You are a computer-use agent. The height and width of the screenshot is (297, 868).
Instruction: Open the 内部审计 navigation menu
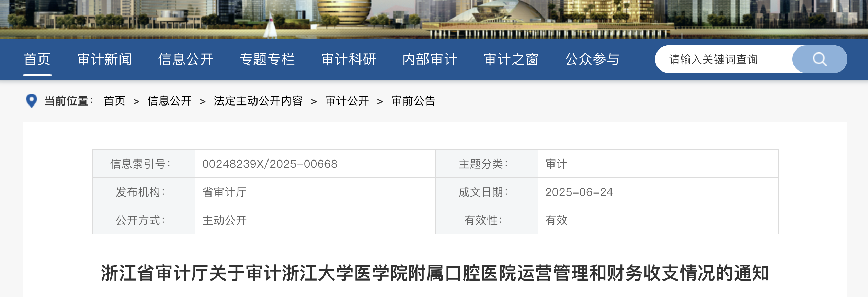[430, 59]
